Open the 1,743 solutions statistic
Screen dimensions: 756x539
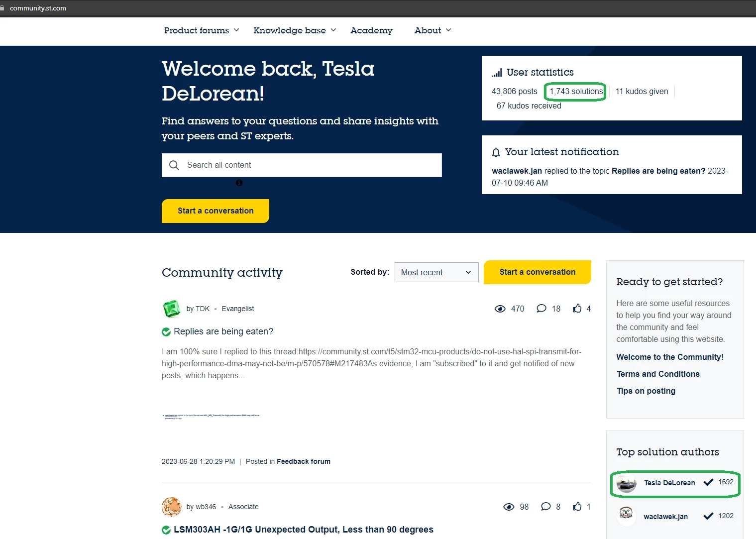point(576,92)
